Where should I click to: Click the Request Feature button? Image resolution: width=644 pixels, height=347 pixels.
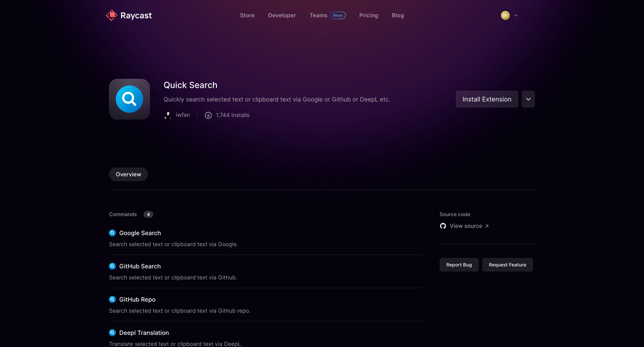[507, 265]
